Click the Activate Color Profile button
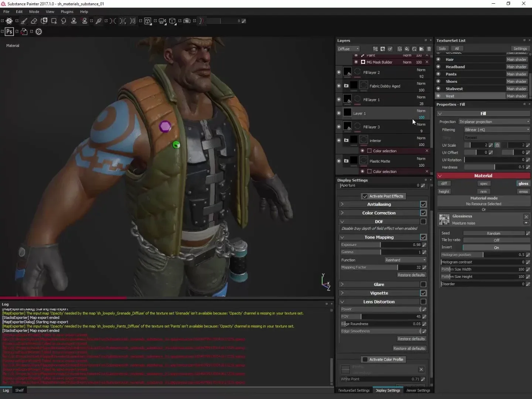The height and width of the screenshot is (399, 532). click(x=383, y=359)
